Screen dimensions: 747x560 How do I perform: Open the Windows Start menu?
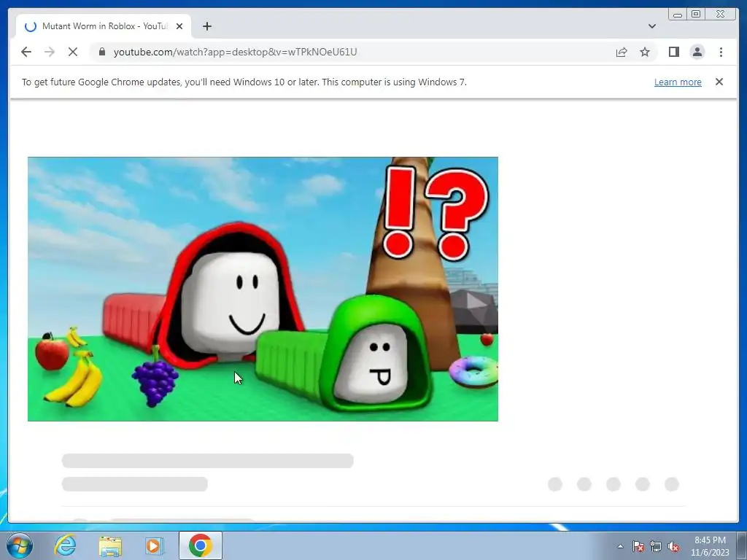tap(19, 545)
